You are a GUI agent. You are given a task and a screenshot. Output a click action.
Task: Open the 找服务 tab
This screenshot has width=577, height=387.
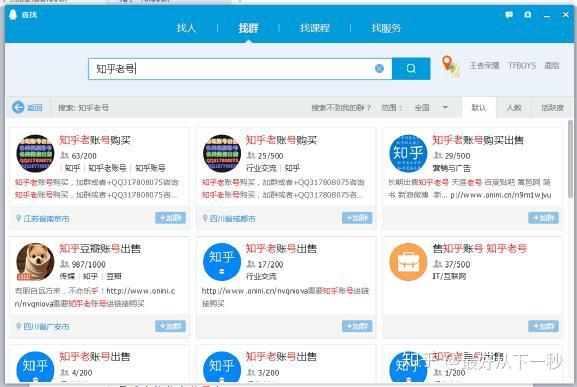(386, 28)
